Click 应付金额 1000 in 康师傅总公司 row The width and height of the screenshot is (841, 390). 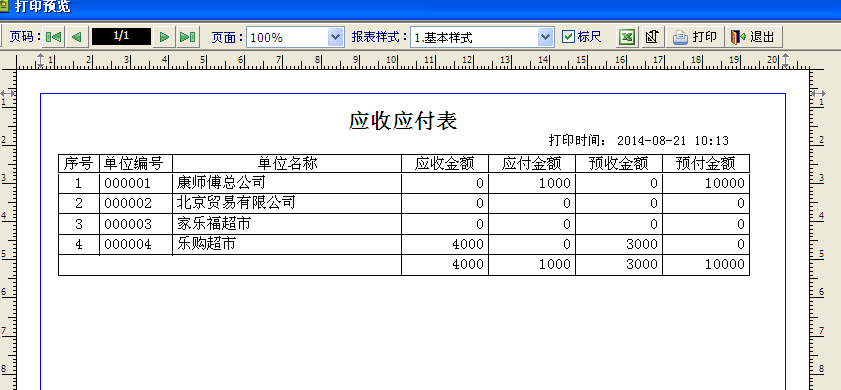(x=554, y=183)
